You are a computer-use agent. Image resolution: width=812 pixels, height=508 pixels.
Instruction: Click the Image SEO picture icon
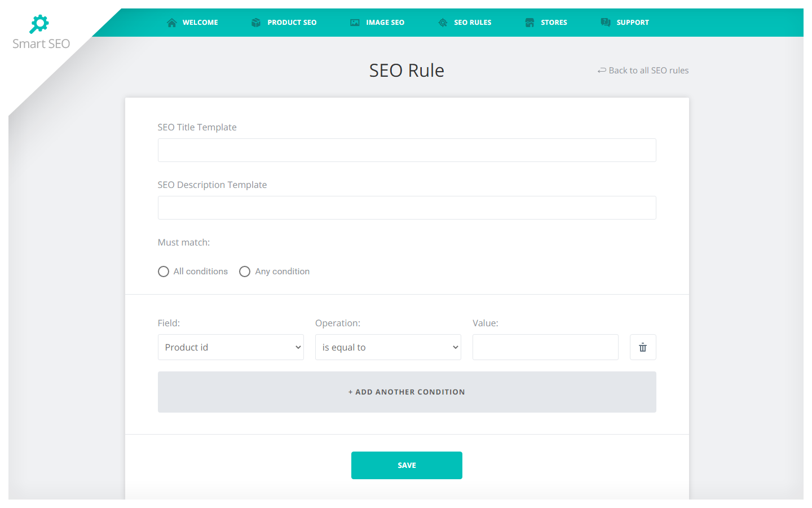click(x=355, y=23)
